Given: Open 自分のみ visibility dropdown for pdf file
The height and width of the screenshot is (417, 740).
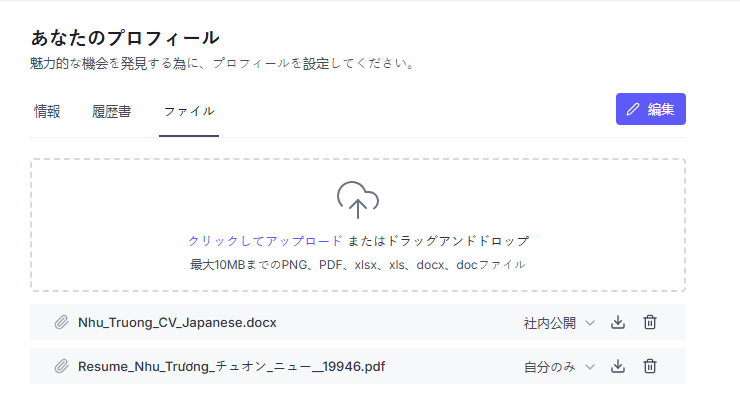Looking at the screenshot, I should (559, 367).
